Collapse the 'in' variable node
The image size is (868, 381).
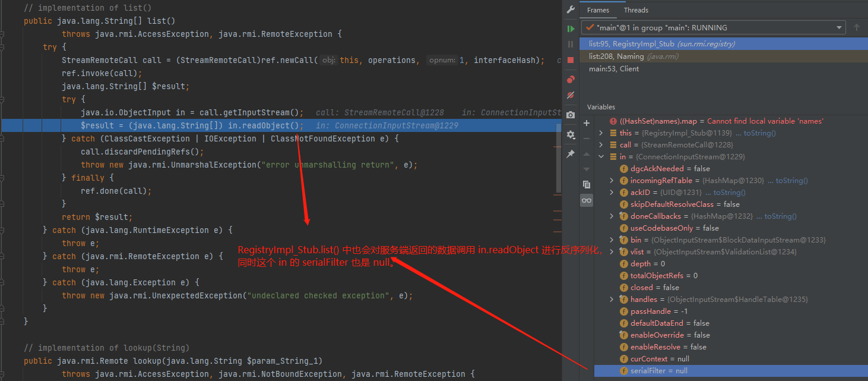[x=601, y=157]
